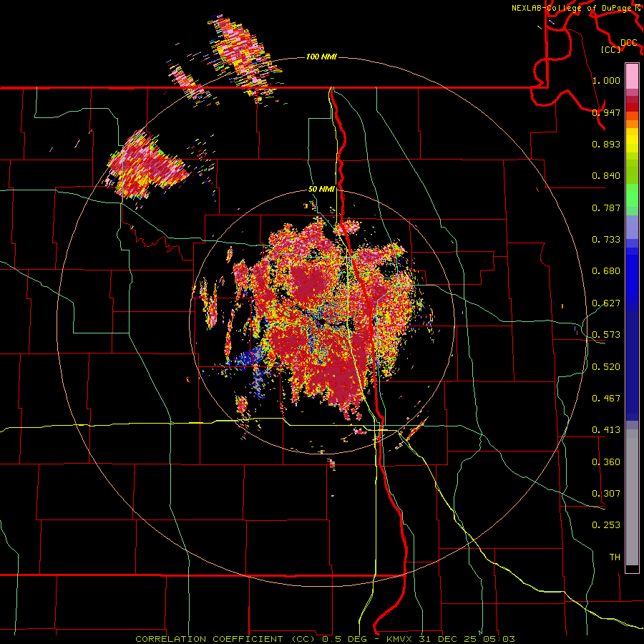Click the Correlation Coefficient product title caption
Viewport: 644px width, 644px height.
(x=325, y=639)
